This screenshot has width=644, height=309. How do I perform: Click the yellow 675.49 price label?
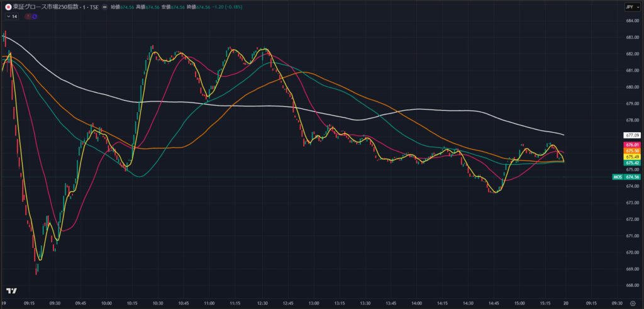(x=631, y=157)
